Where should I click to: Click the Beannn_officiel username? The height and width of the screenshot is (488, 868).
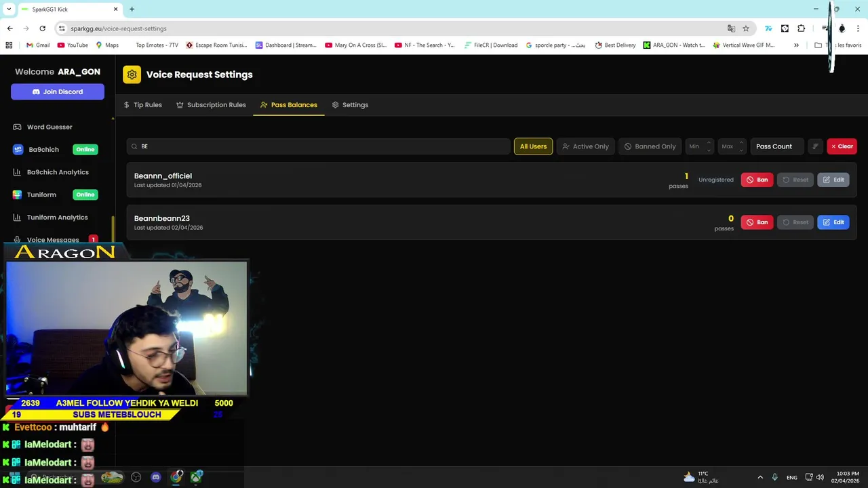[163, 176]
